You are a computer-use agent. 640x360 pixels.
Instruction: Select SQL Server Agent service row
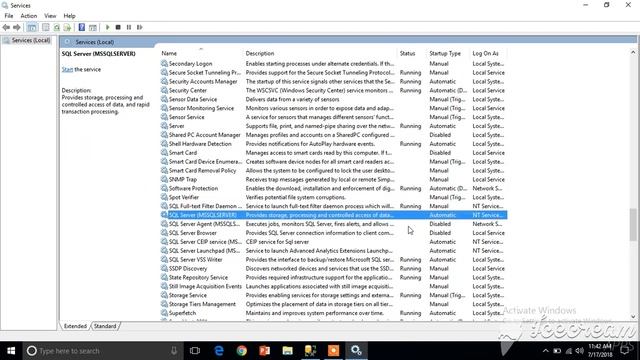[x=333, y=224]
